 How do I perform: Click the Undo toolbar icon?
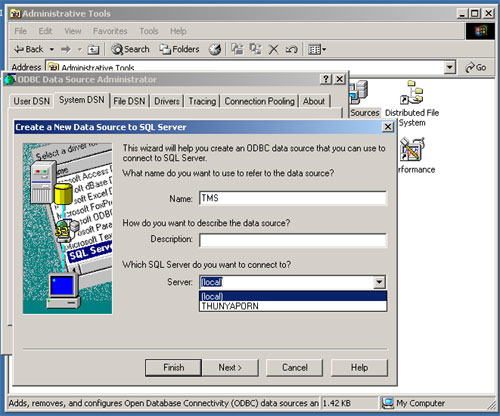pos(291,50)
